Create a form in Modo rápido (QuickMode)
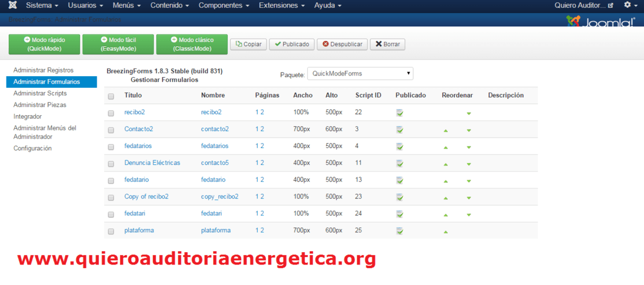Screen dimensions: 644x285 [x=44, y=44]
